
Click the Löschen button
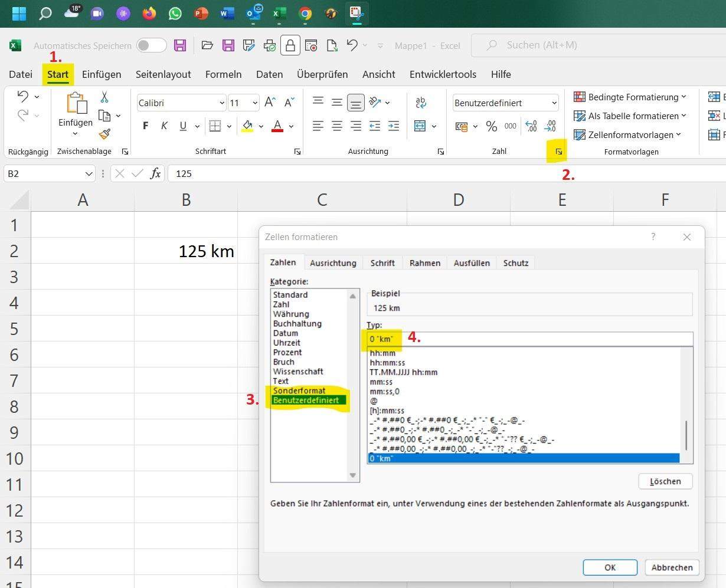665,481
